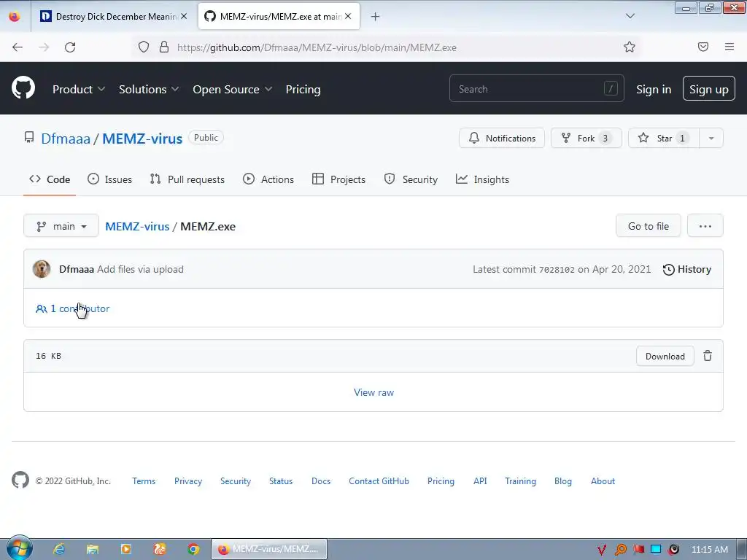
Task: Close the Destroy Dick December tab
Action: click(x=184, y=16)
